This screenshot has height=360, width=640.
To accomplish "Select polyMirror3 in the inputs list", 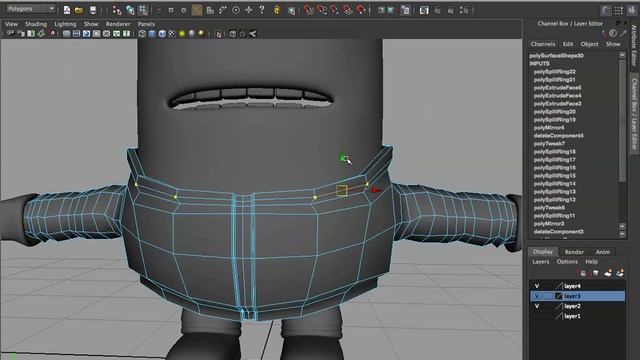I will [x=549, y=224].
